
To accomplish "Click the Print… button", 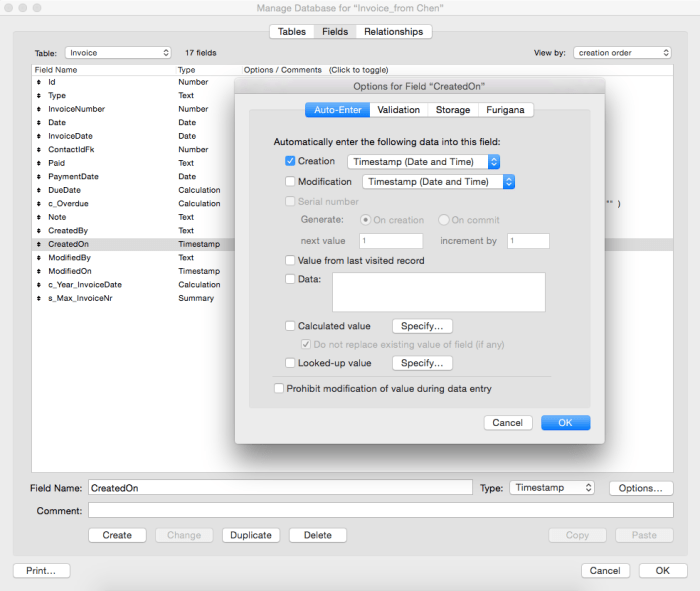I will tap(41, 571).
